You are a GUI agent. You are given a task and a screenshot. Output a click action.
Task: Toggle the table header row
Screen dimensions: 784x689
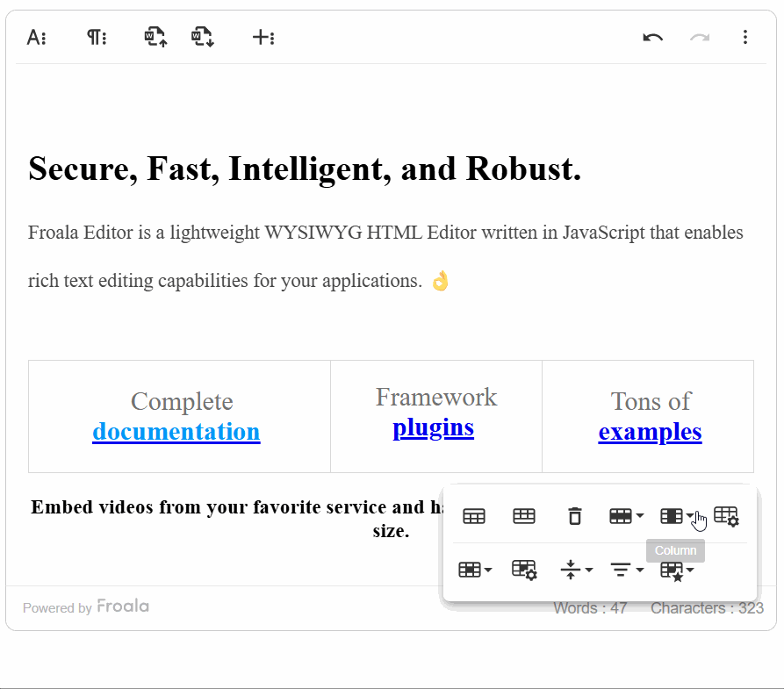click(x=474, y=516)
